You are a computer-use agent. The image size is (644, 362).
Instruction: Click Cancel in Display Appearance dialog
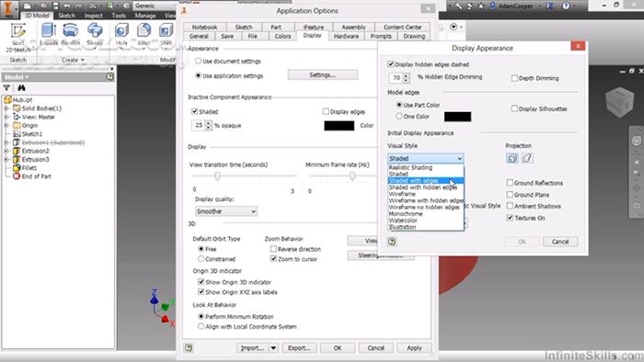(x=560, y=242)
